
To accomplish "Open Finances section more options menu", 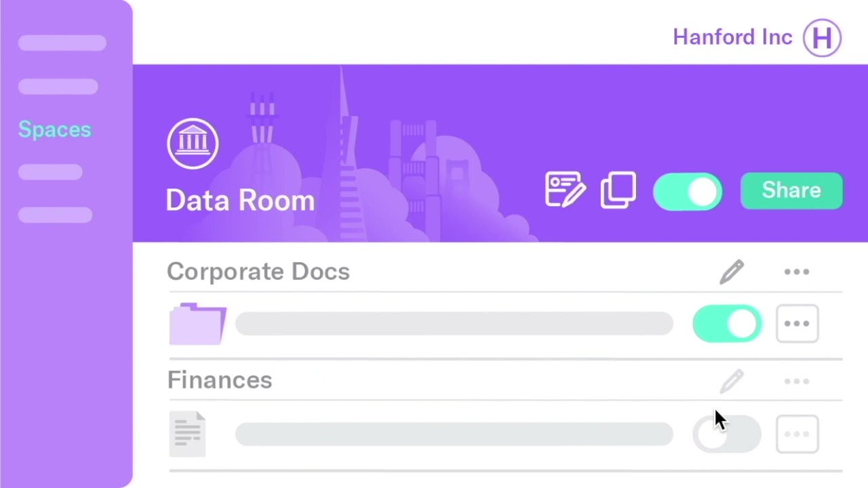I will [797, 382].
